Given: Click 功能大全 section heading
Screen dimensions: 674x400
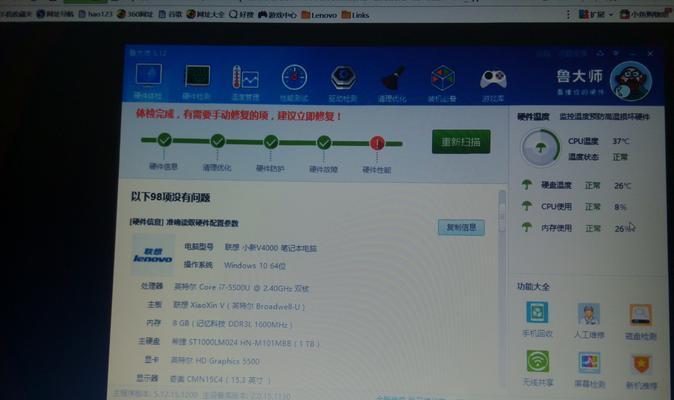Looking at the screenshot, I should [x=533, y=287].
